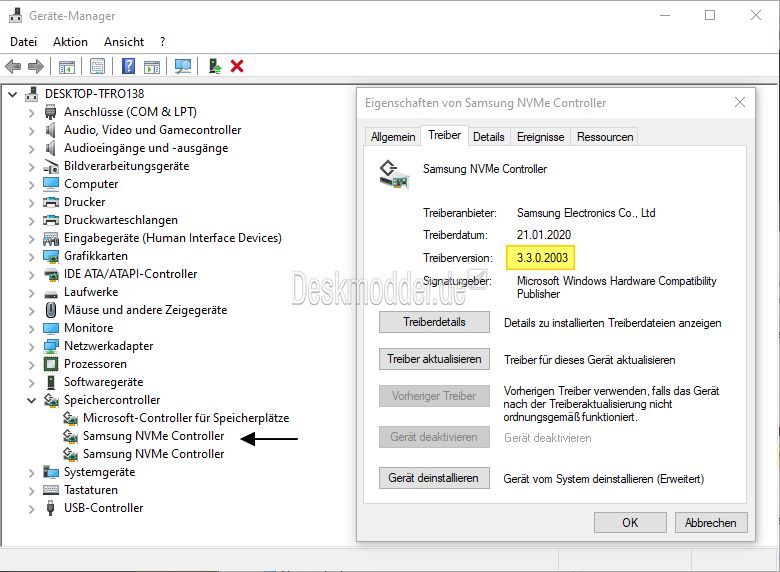The image size is (780, 572).
Task: Expand the Druckwarteschlangen category
Action: click(31, 221)
